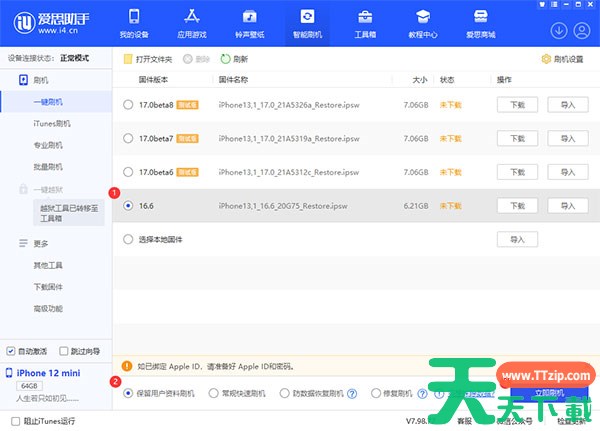Screen dimensions: 600x431
Task: Check 阻止iTunes运行 option
Action: pyautogui.click(x=15, y=421)
